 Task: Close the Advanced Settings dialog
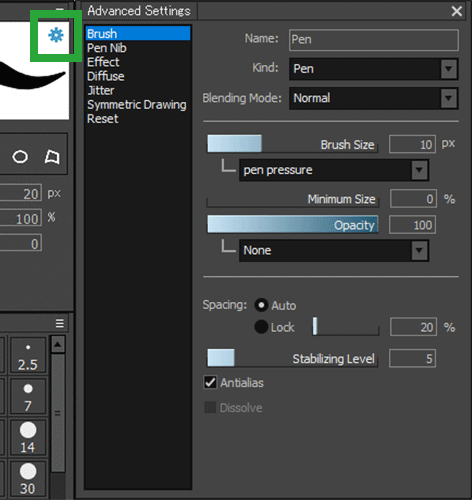pyautogui.click(x=457, y=11)
